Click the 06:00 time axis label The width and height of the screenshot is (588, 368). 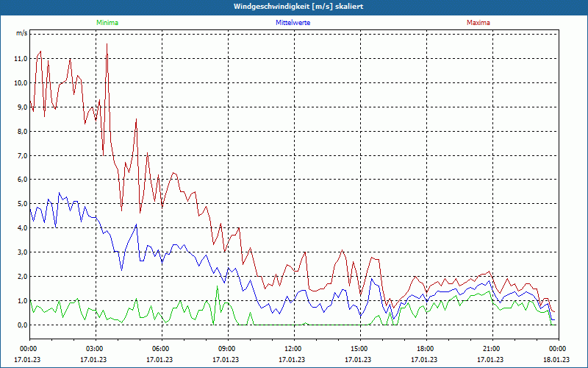pos(161,348)
